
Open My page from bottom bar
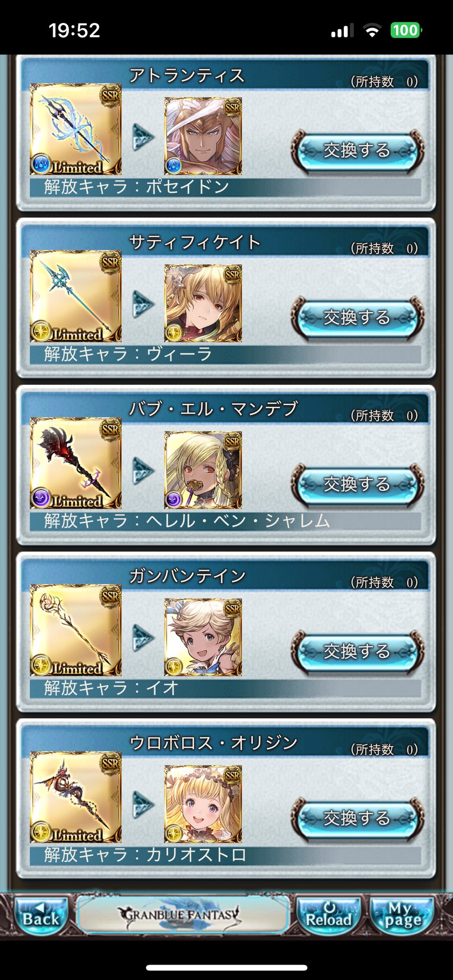coord(403,914)
